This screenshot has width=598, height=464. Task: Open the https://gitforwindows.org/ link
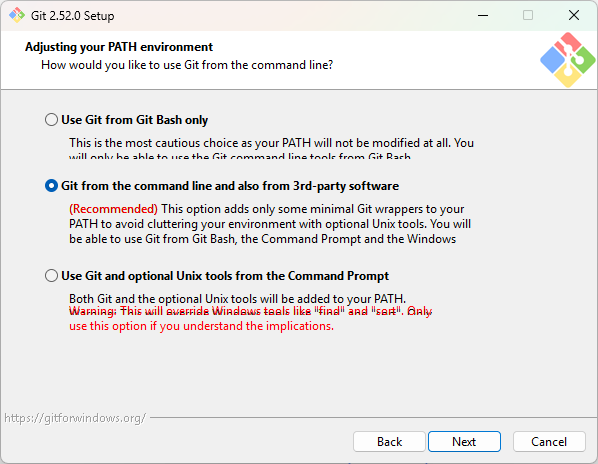point(75,418)
